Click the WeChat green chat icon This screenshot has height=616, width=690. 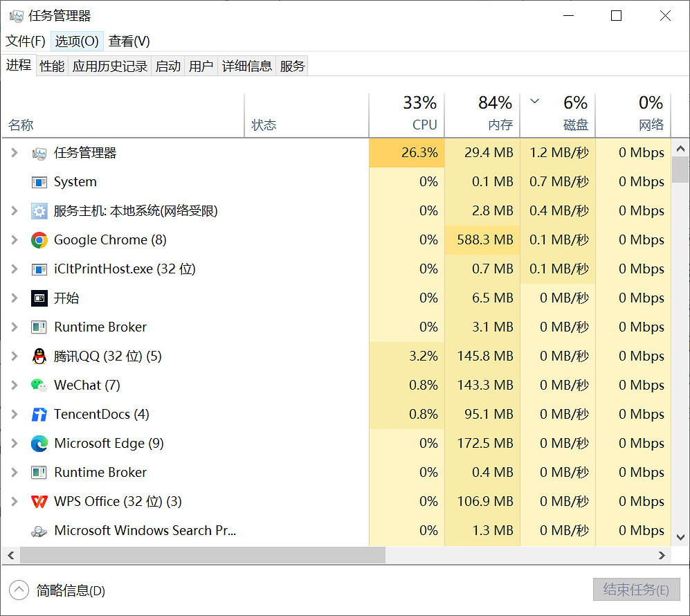39,385
